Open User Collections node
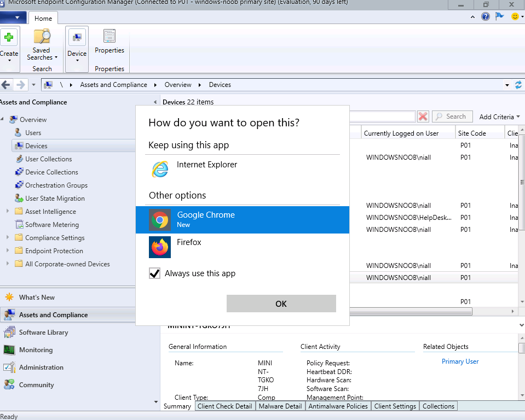This screenshot has height=420, width=525. pyautogui.click(x=49, y=159)
